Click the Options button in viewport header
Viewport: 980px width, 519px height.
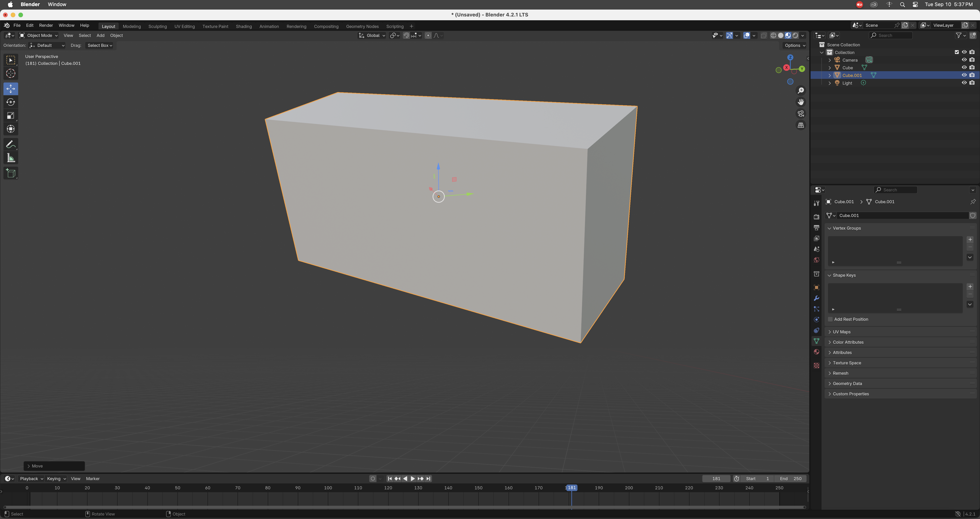pyautogui.click(x=795, y=45)
